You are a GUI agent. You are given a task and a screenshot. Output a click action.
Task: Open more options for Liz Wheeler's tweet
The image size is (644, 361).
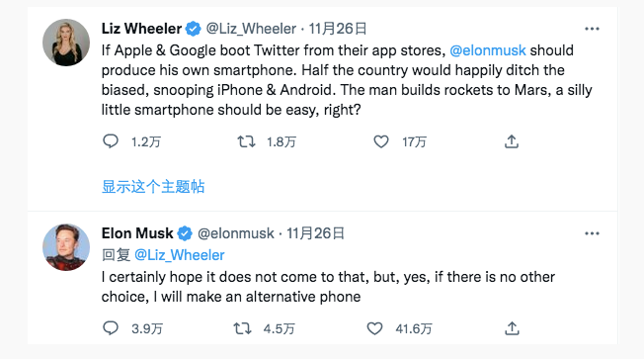point(592,29)
